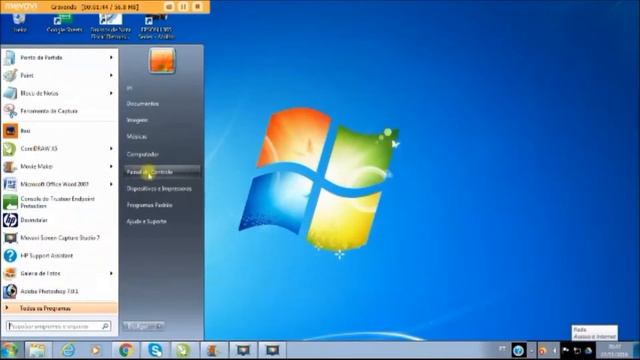Screen dimensions: 640x360
Task: Expand CorelDRAW X5 jump list arrow
Action: 111,149
